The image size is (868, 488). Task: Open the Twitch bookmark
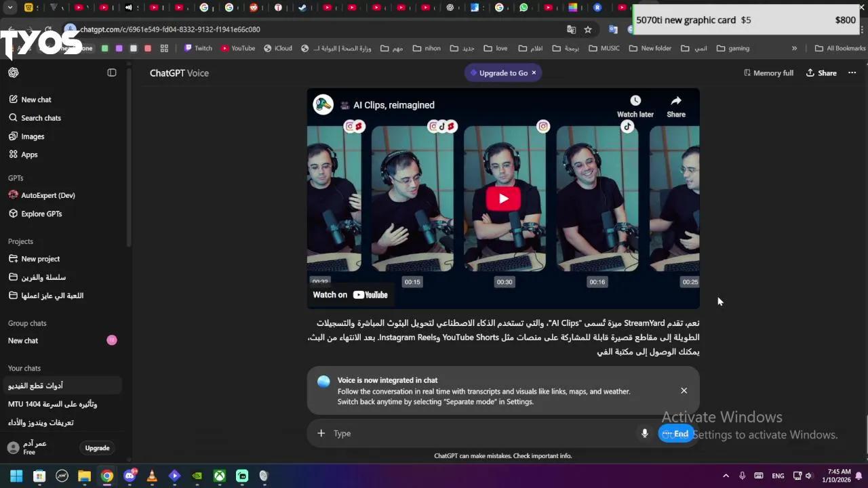click(198, 48)
